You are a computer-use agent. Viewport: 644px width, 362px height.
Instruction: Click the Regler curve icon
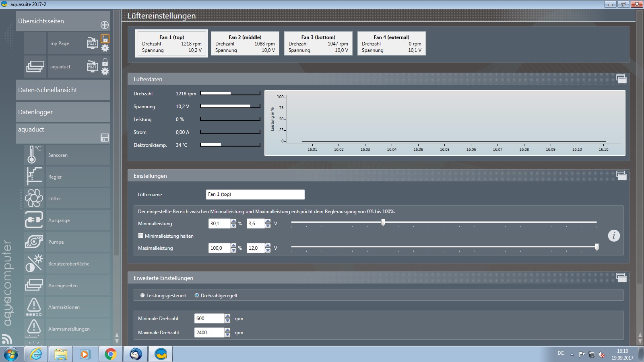(34, 177)
